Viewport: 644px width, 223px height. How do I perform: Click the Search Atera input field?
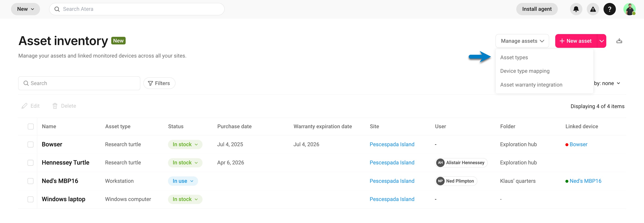[x=137, y=9]
